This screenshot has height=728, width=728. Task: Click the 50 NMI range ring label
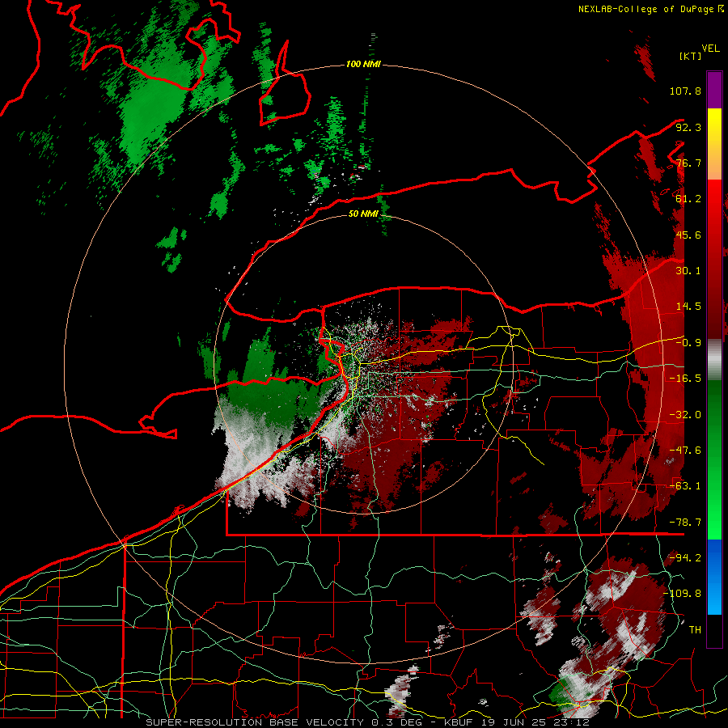click(x=363, y=214)
